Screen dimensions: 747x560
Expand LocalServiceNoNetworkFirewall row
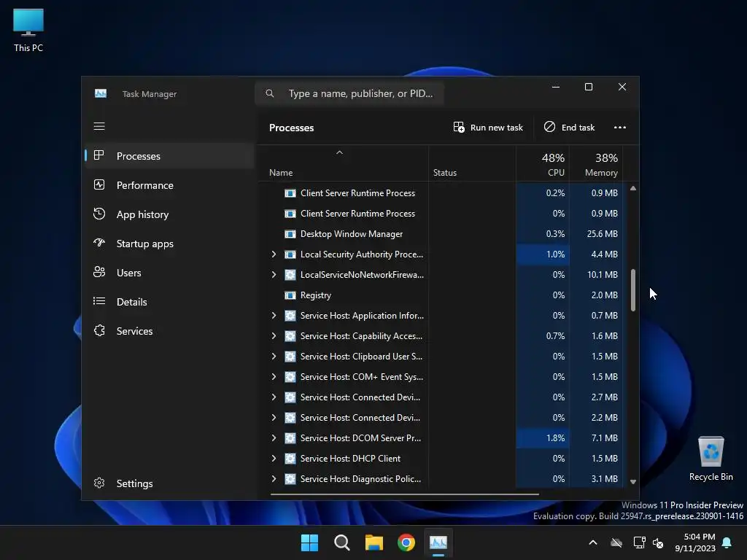tap(274, 275)
